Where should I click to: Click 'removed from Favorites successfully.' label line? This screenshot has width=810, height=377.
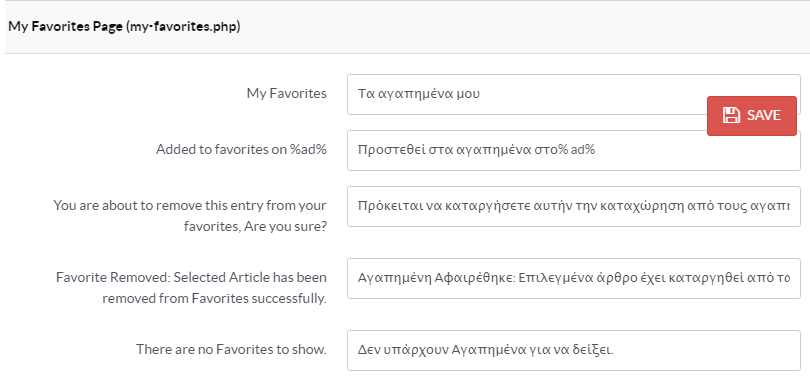[214, 299]
